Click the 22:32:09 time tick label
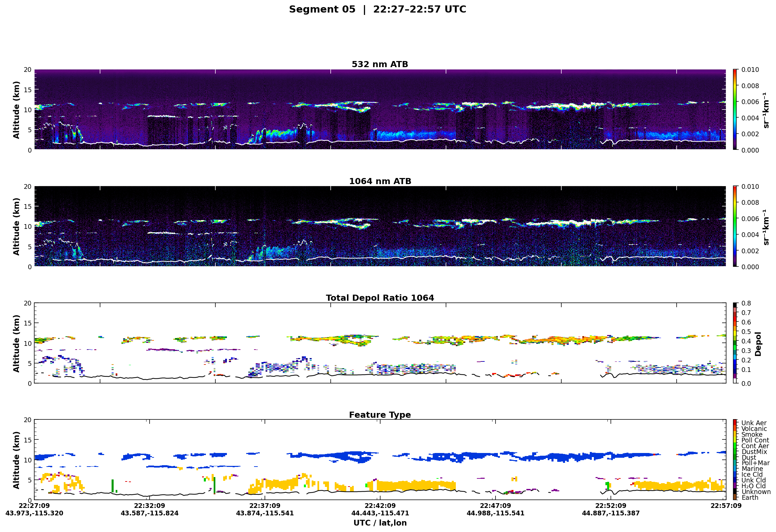Viewport: 776px width, 532px height. 150,506
